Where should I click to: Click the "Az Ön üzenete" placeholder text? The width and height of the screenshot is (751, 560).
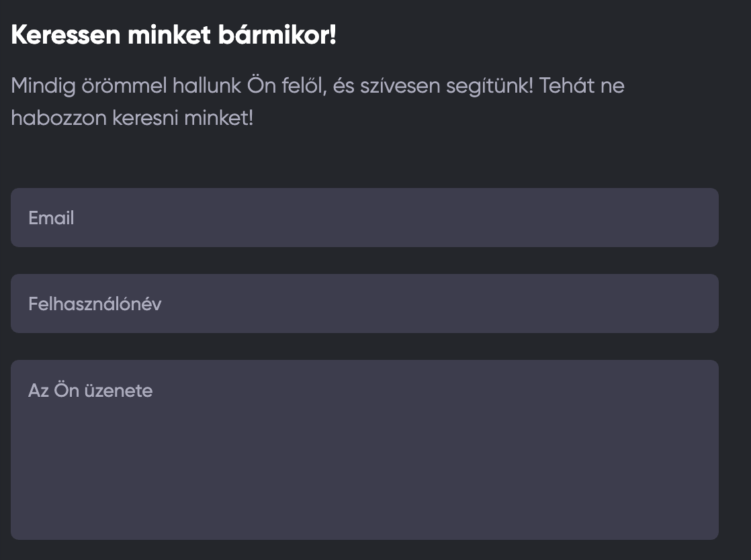pyautogui.click(x=90, y=391)
